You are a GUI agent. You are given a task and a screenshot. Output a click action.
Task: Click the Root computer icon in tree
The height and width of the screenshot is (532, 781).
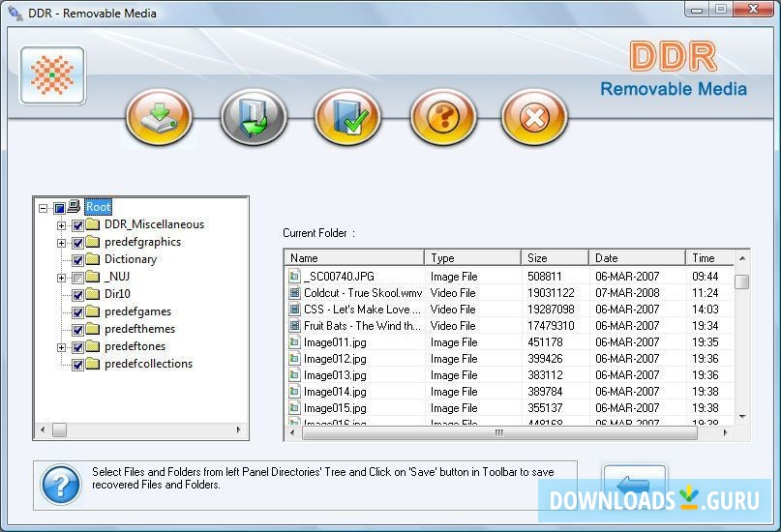click(x=74, y=207)
